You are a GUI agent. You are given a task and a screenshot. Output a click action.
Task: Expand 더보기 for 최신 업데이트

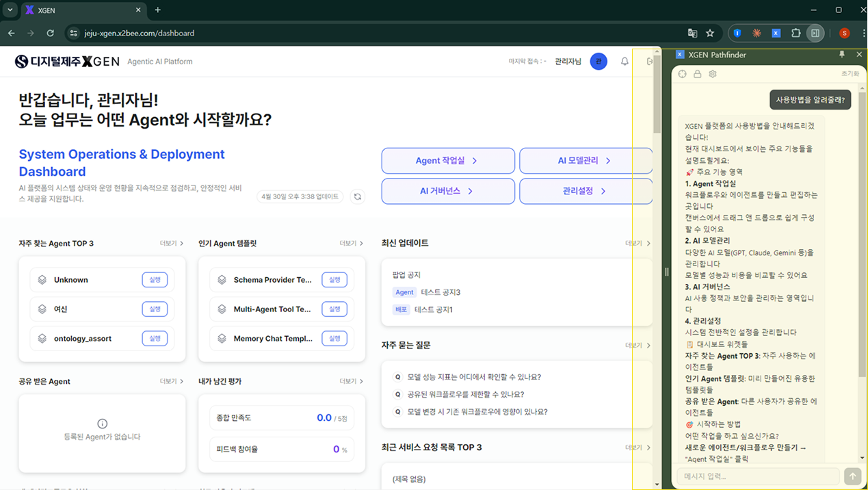[x=637, y=244]
